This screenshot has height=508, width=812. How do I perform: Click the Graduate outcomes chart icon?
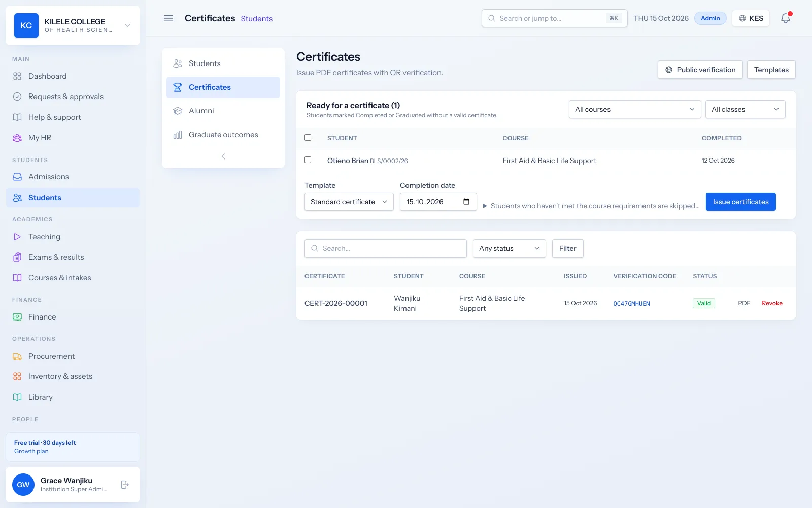coord(178,135)
